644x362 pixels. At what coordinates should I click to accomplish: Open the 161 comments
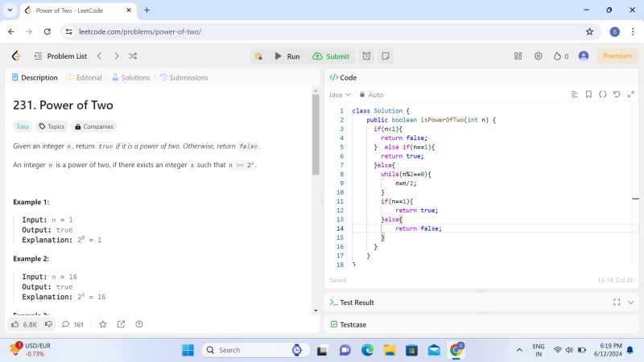tap(72, 324)
